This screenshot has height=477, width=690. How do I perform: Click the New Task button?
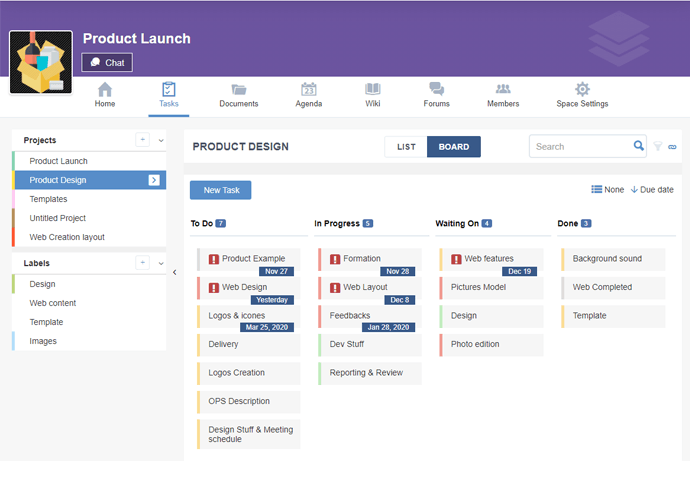point(221,190)
